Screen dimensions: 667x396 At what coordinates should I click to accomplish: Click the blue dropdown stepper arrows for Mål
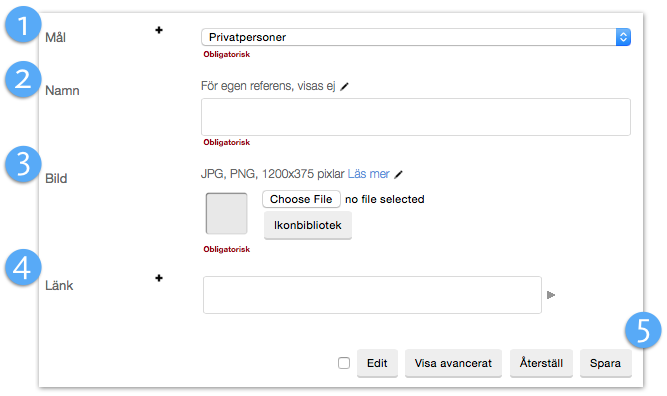point(623,37)
